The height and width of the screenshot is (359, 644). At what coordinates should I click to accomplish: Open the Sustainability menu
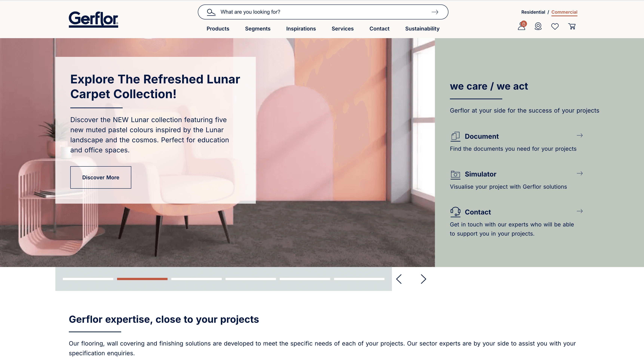point(422,29)
